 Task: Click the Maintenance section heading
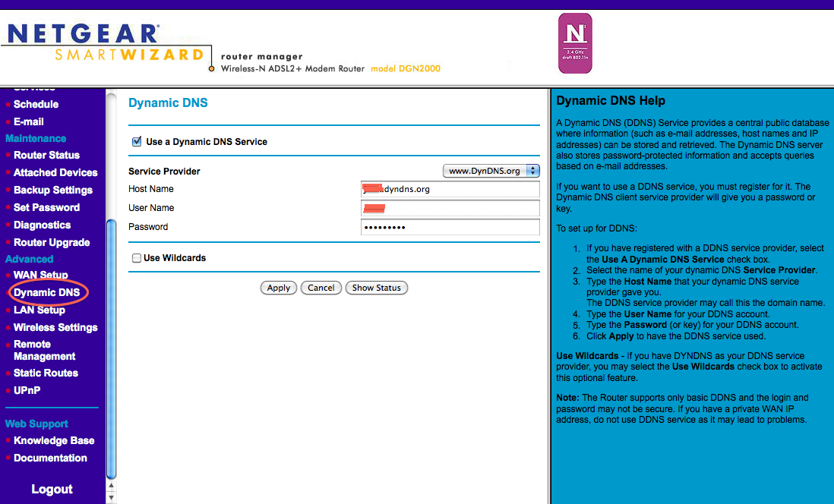click(x=36, y=138)
